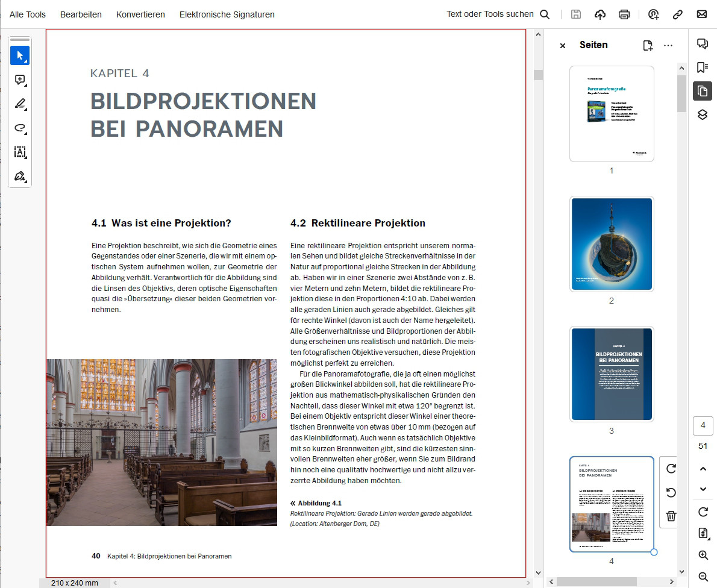This screenshot has height=588, width=717.
Task: Click insert page icon in Seiten panel
Action: pyautogui.click(x=648, y=45)
